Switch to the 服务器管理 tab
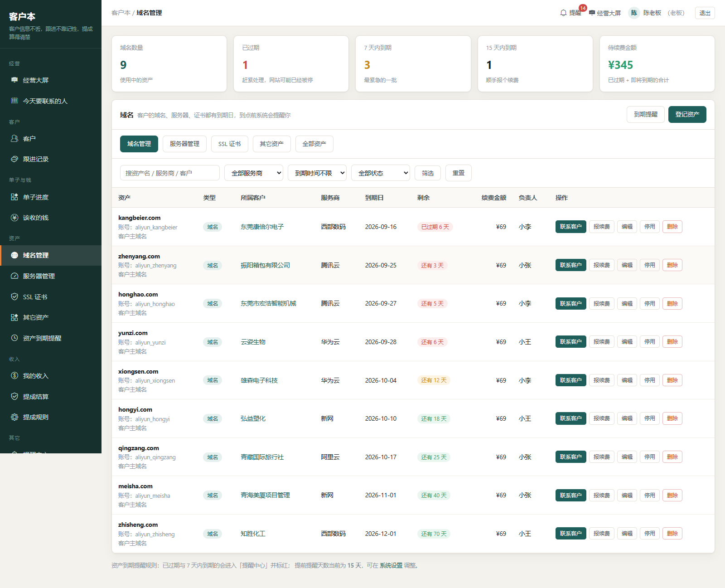 tap(184, 144)
